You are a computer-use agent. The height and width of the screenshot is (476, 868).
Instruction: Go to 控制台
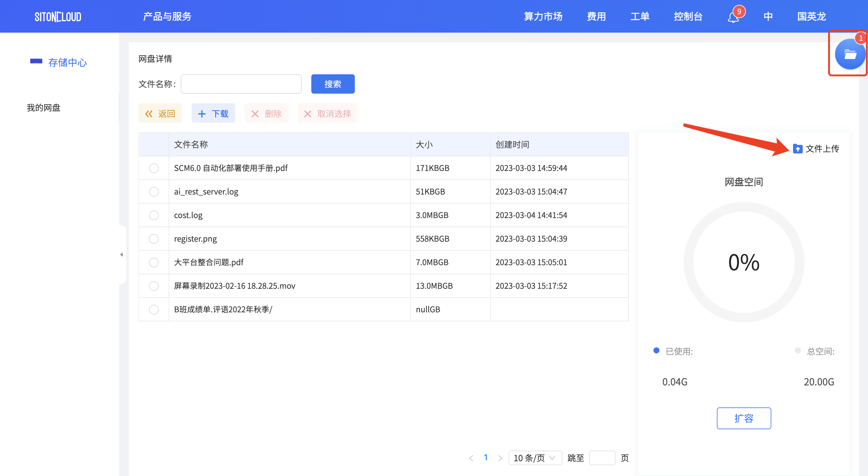tap(688, 17)
